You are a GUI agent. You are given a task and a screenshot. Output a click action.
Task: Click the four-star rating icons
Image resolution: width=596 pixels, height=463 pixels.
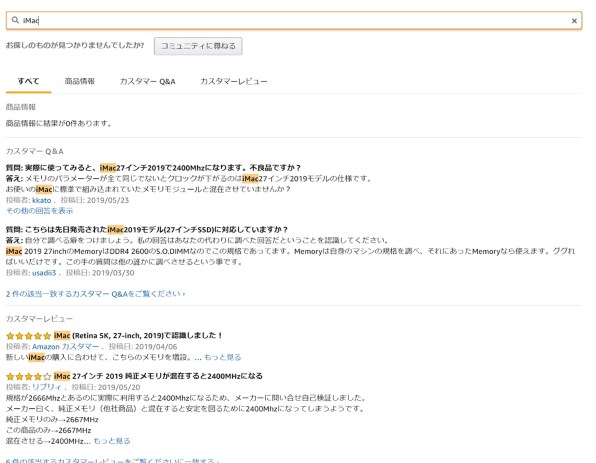pyautogui.click(x=29, y=377)
